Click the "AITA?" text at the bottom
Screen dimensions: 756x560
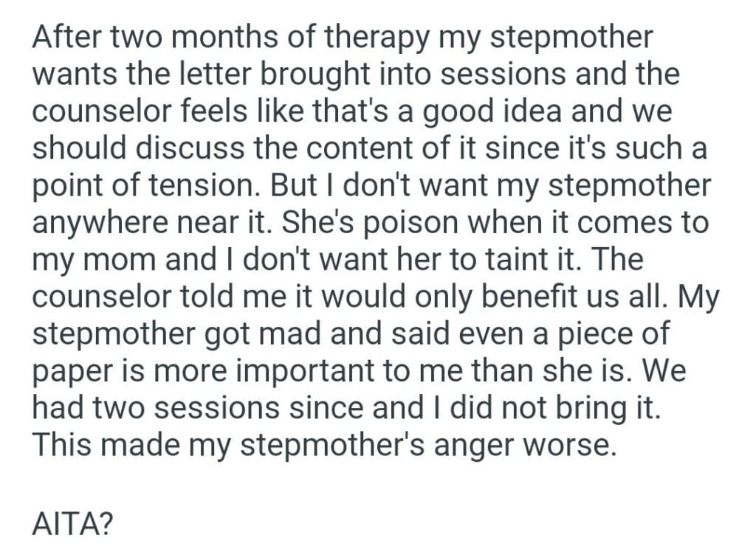pos(72,524)
